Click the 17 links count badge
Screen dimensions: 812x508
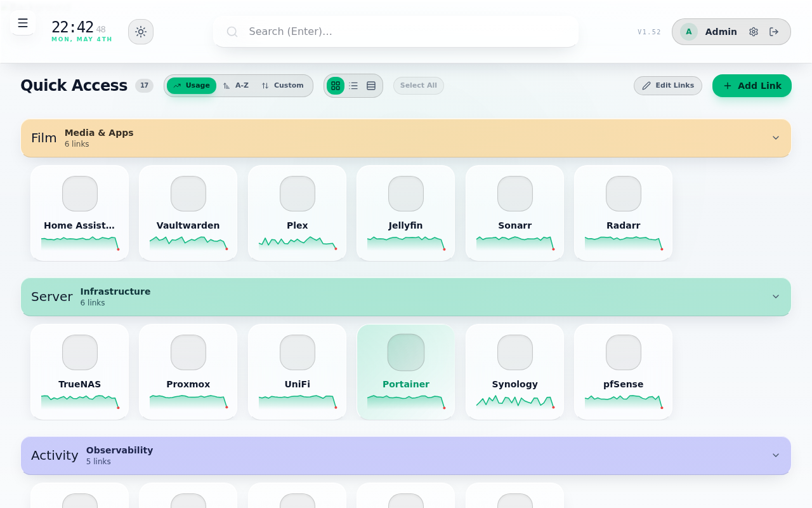[144, 86]
